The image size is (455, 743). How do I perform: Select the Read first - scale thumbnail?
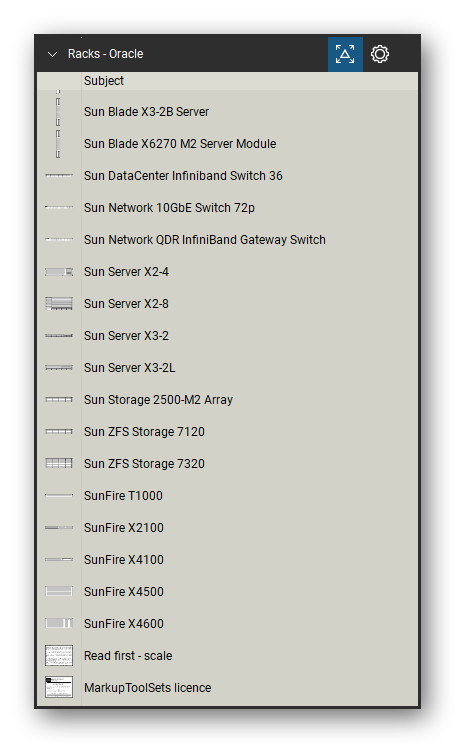coord(59,656)
